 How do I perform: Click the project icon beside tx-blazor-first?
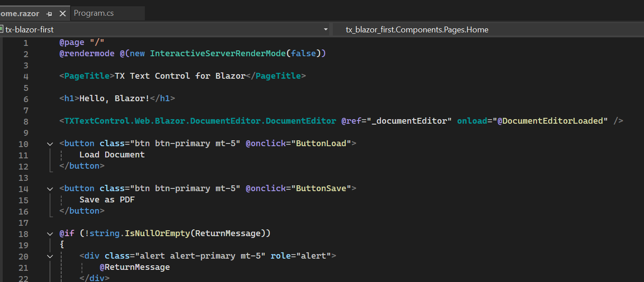coord(1,29)
